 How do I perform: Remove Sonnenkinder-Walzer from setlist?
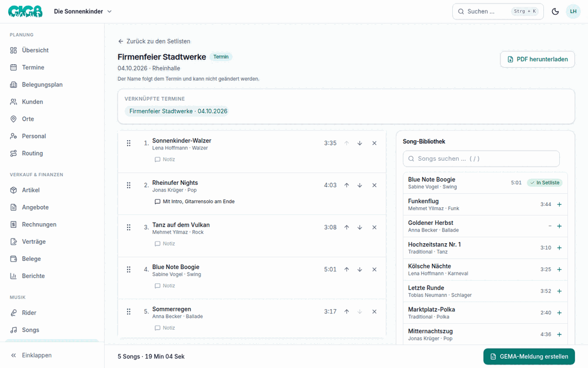[374, 143]
